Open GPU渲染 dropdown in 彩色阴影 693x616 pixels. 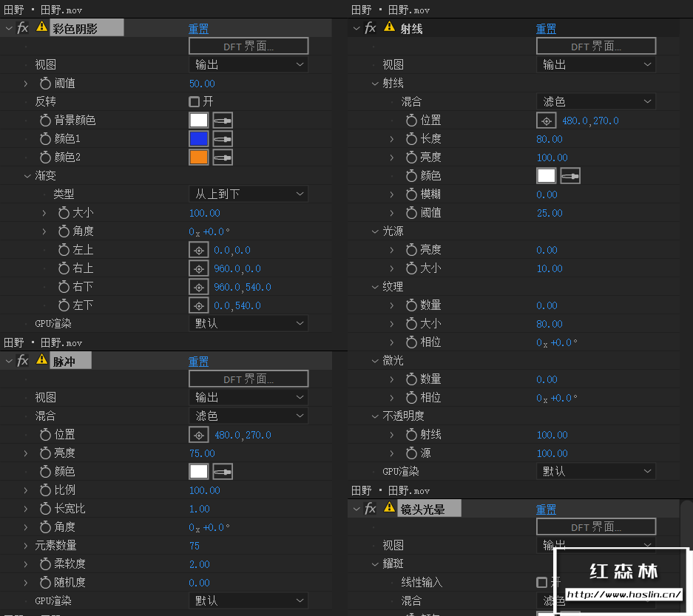click(249, 323)
